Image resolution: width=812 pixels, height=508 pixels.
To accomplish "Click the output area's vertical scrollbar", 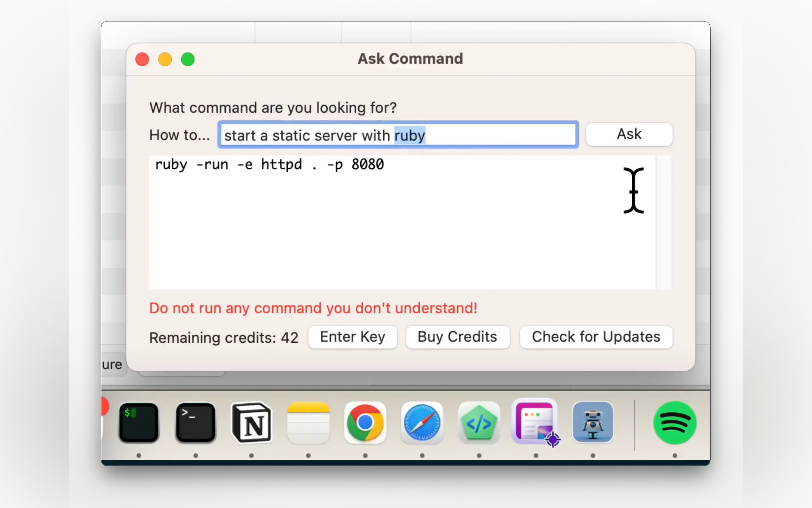I will pyautogui.click(x=663, y=222).
